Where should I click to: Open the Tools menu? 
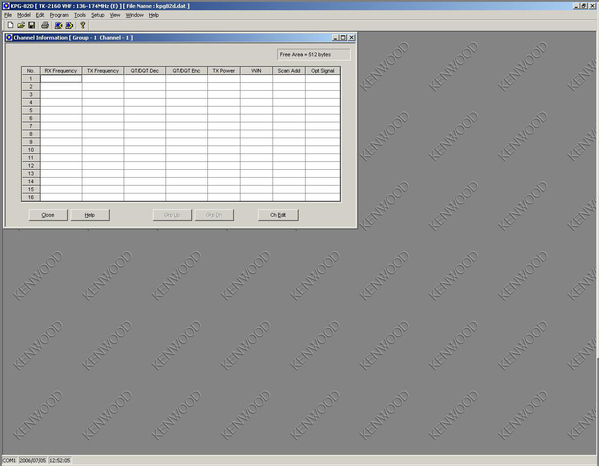coord(80,15)
